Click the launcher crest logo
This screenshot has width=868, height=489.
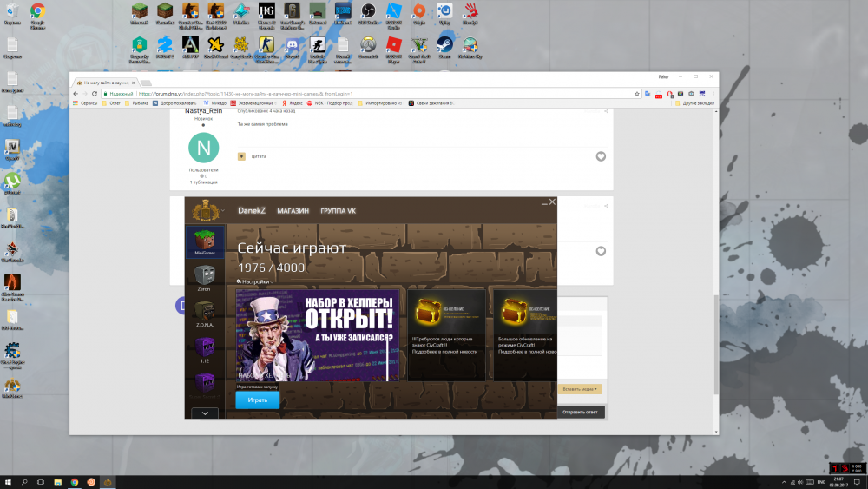click(x=204, y=210)
